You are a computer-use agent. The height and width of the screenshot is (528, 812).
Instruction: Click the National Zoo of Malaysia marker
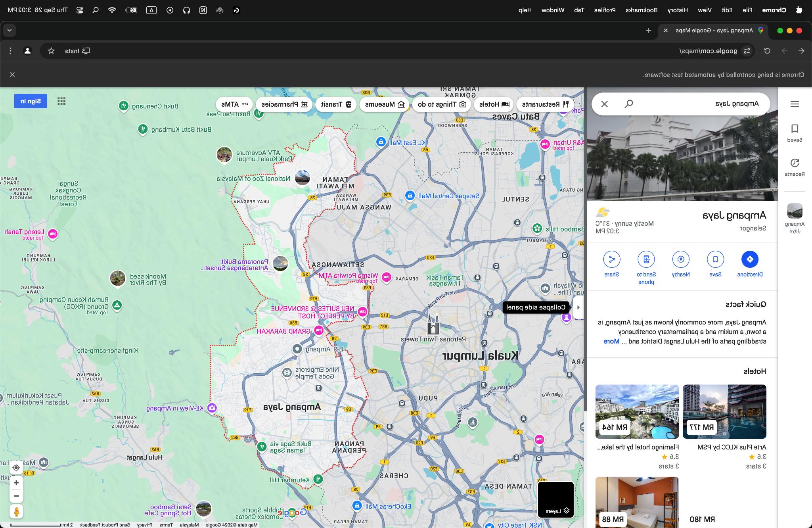coord(302,178)
